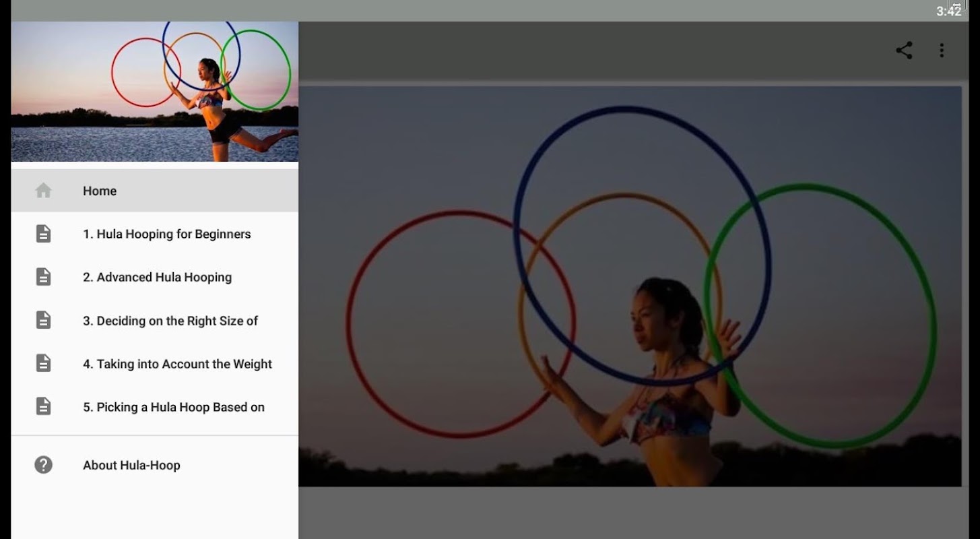The image size is (980, 539).
Task: Tap the dimmed top app bar area
Action: click(593, 51)
